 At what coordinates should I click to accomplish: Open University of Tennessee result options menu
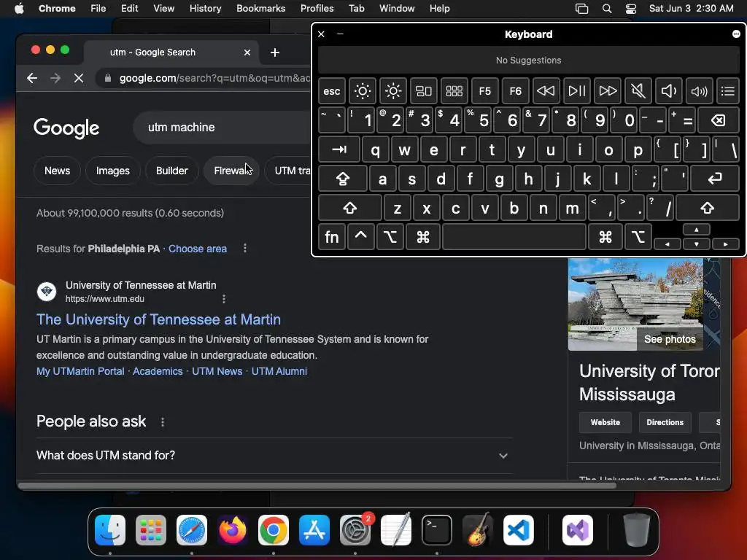point(224,298)
